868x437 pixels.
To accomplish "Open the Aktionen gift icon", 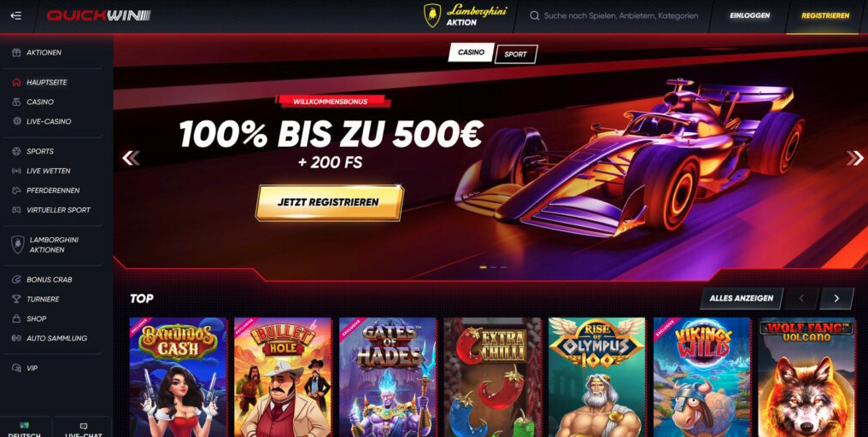I will click(x=16, y=53).
